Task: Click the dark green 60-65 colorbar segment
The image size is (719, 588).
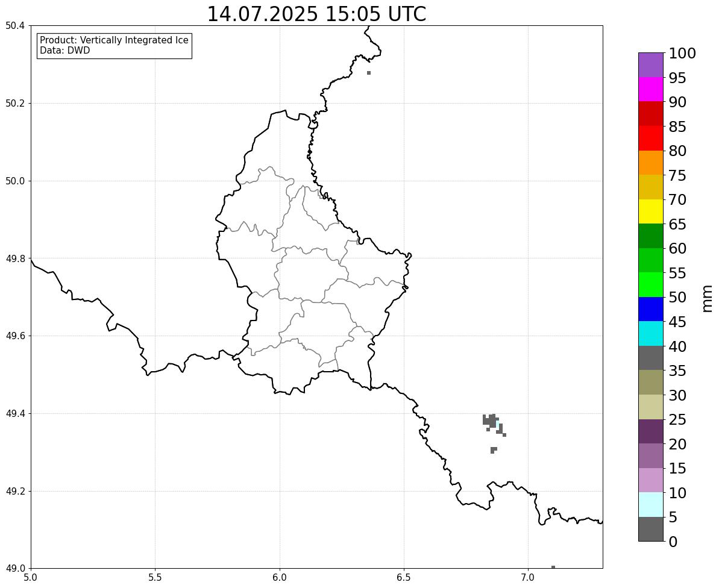Action: pos(651,236)
